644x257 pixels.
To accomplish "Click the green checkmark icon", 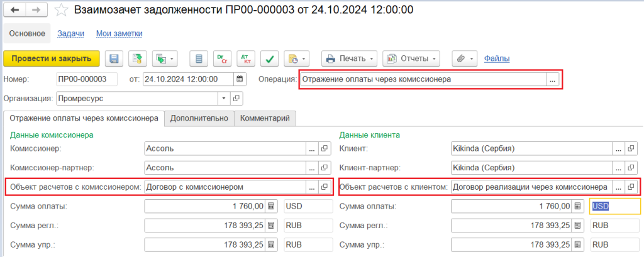I will point(269,58).
